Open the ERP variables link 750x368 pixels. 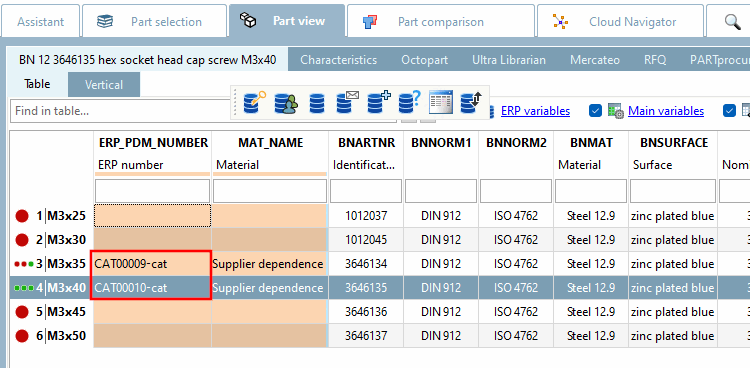point(535,111)
